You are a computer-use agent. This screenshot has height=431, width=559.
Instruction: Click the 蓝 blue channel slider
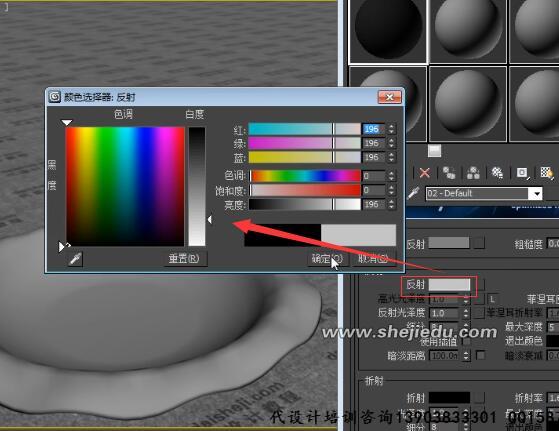pos(304,157)
